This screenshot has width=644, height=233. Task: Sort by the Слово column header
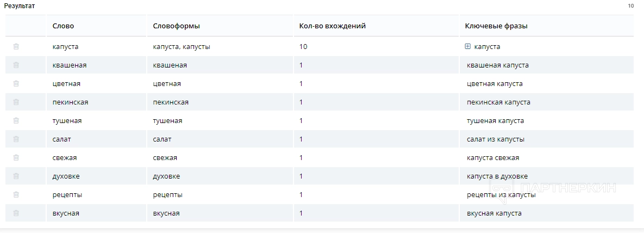(63, 26)
